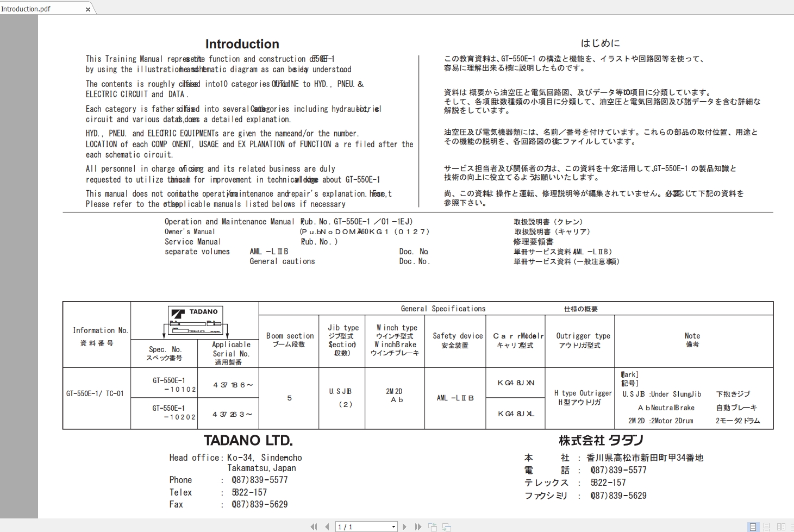Click the "U.SJIB :Under SlungJib" note
This screenshot has width=794, height=532.
[x=662, y=394]
